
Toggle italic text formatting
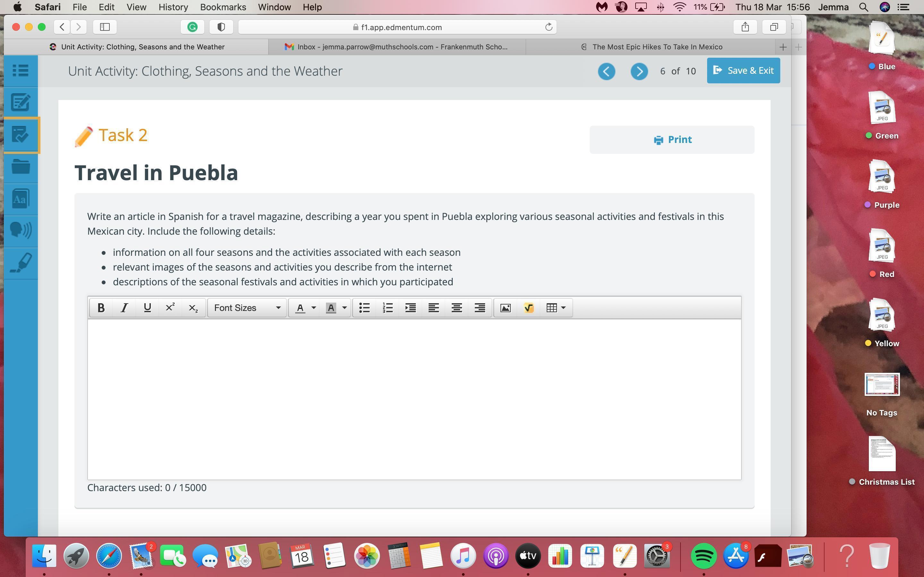(x=124, y=308)
